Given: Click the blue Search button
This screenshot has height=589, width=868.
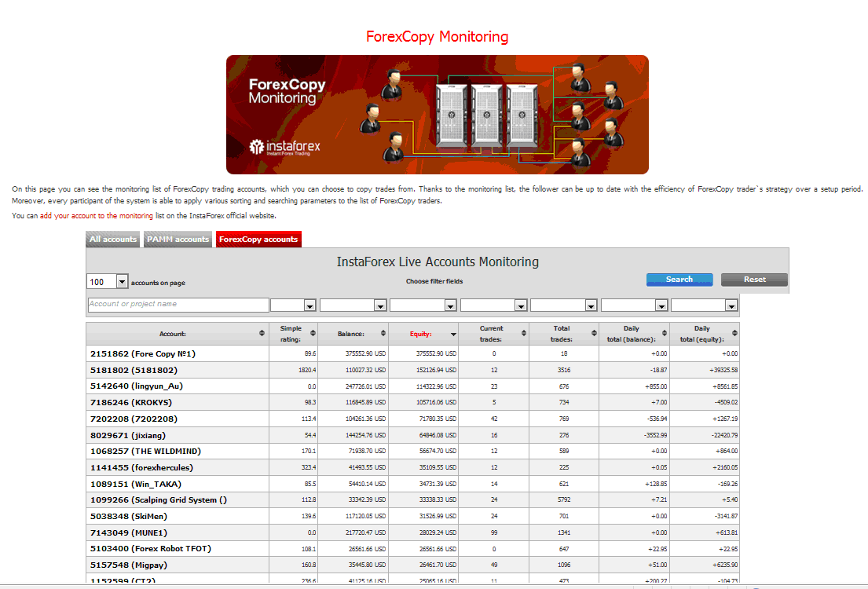Looking at the screenshot, I should pyautogui.click(x=679, y=280).
